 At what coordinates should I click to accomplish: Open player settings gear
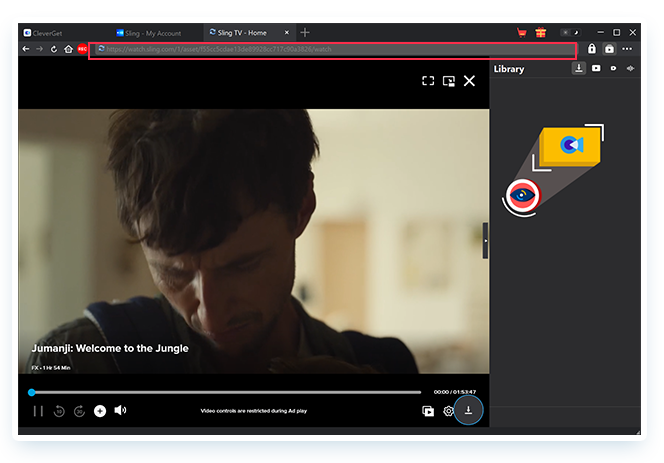pyautogui.click(x=448, y=411)
